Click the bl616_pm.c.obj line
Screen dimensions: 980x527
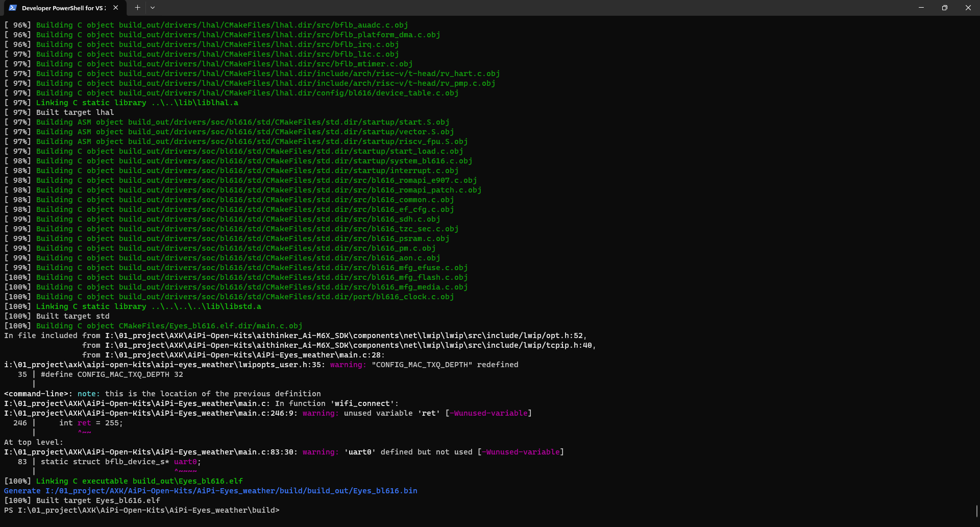220,248
